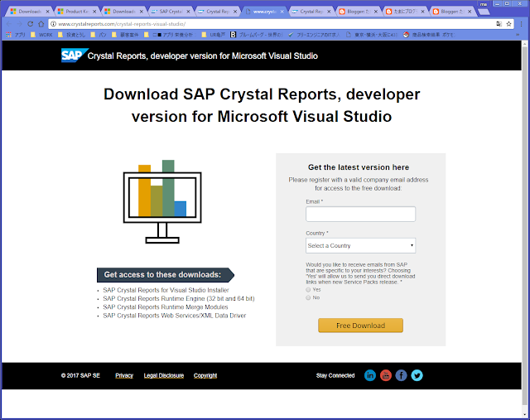
Task: Select the No radio button
Action: tap(308, 297)
